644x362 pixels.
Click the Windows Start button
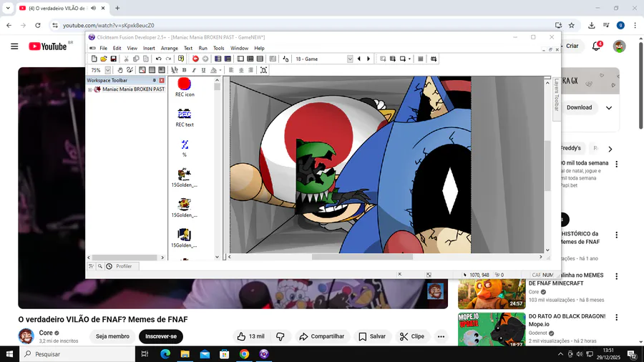point(9,354)
